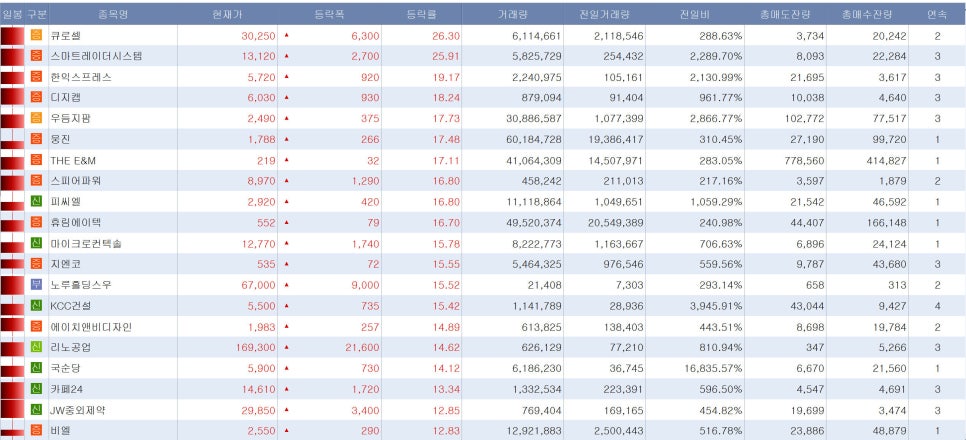This screenshot has width=966, height=440.
Task: Click the current price 67,000 of 노루홀딩스우
Action: pos(259,285)
